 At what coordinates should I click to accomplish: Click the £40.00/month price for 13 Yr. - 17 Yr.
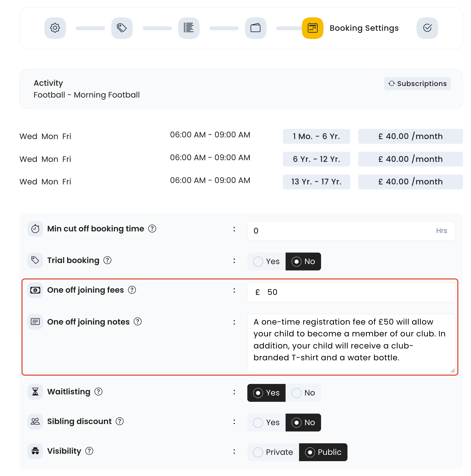410,182
